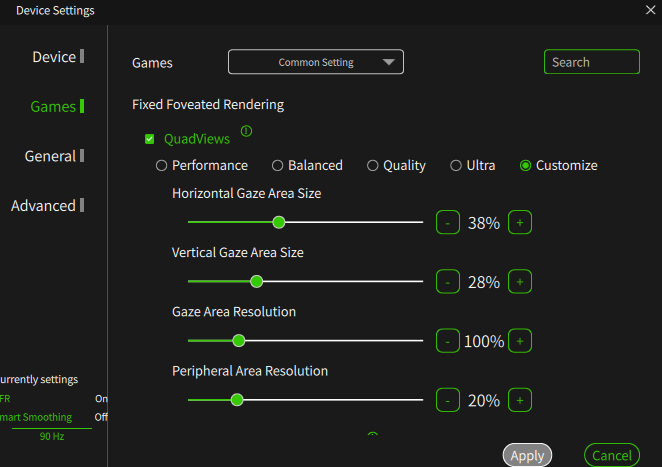Decrease Gaze Area Resolution with minus

448,341
